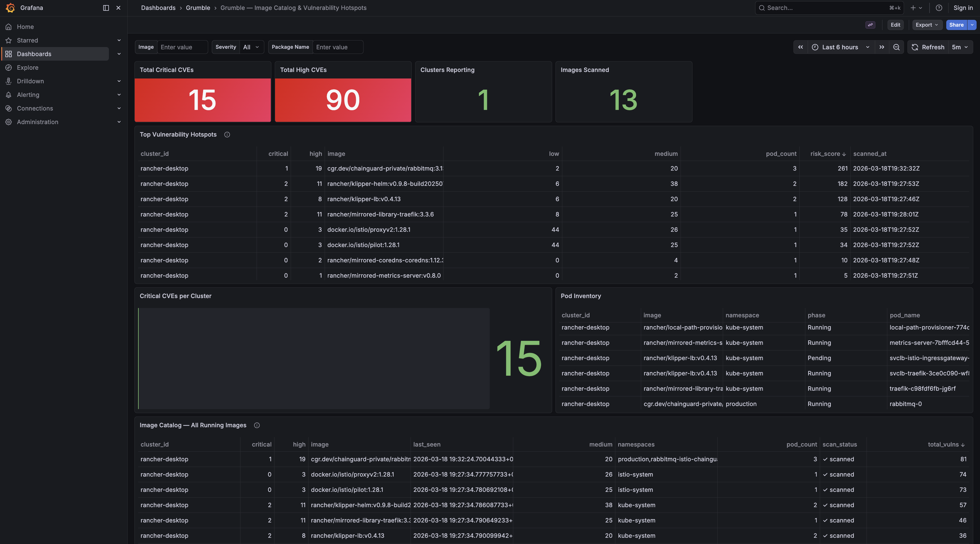Click the Pod Inventory panel title
980x544 pixels.
point(580,296)
